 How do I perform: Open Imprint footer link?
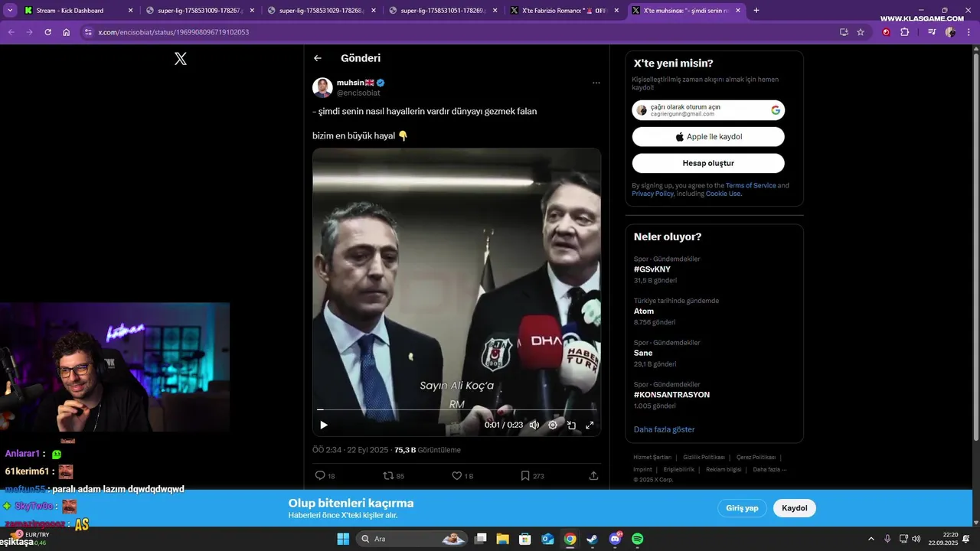642,469
